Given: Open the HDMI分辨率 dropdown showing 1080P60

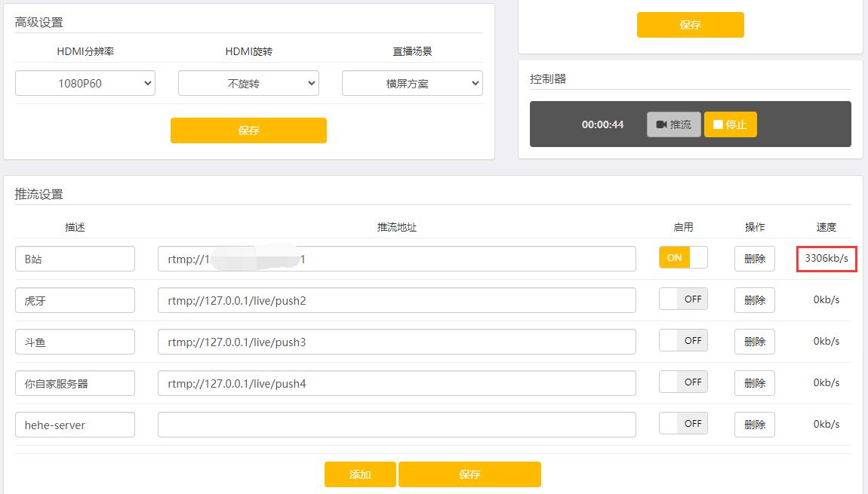Looking at the screenshot, I should (x=85, y=83).
